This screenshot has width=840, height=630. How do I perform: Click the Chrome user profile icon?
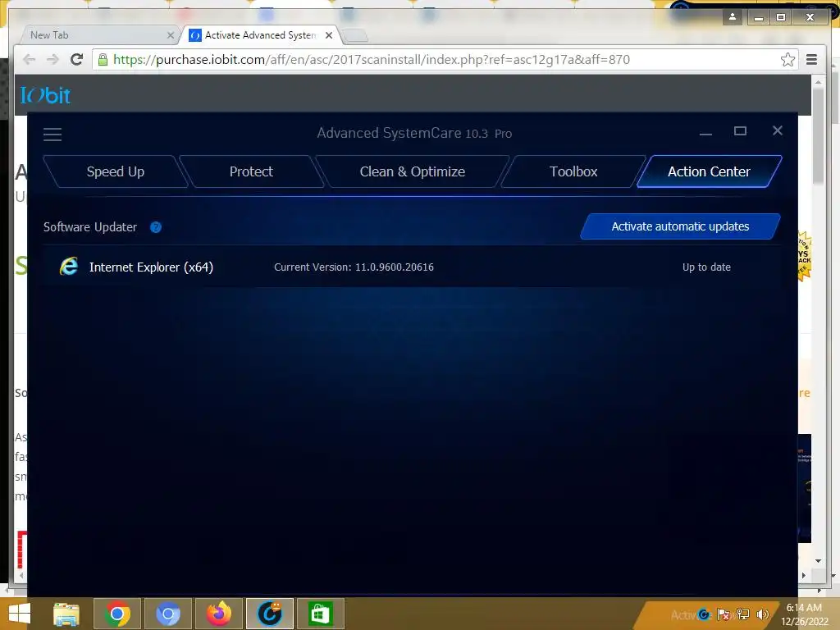tap(733, 17)
